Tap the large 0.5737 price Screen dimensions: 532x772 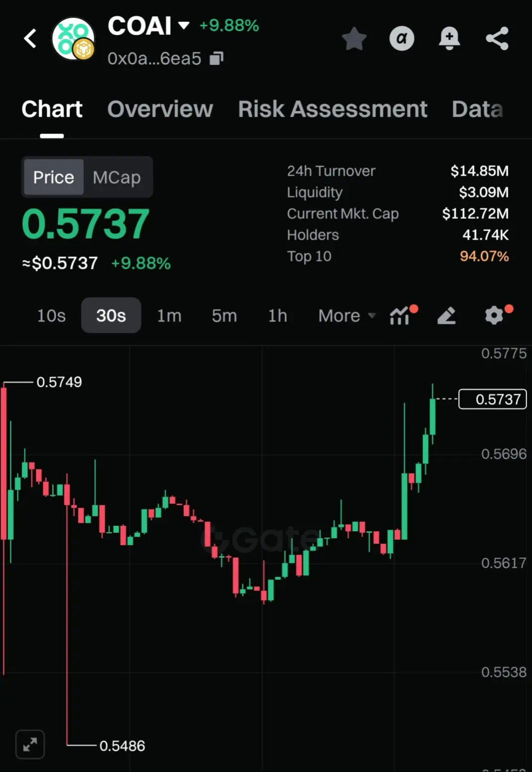[x=85, y=224]
